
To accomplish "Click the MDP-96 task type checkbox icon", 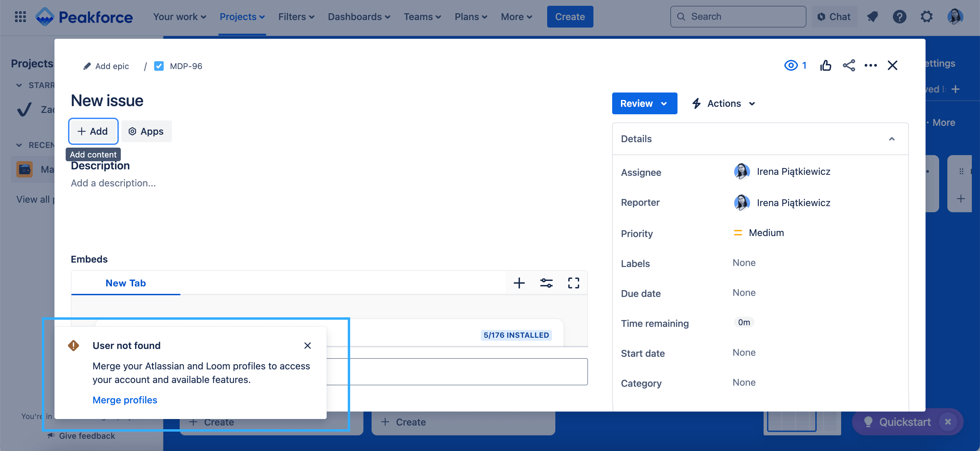I will tap(159, 66).
